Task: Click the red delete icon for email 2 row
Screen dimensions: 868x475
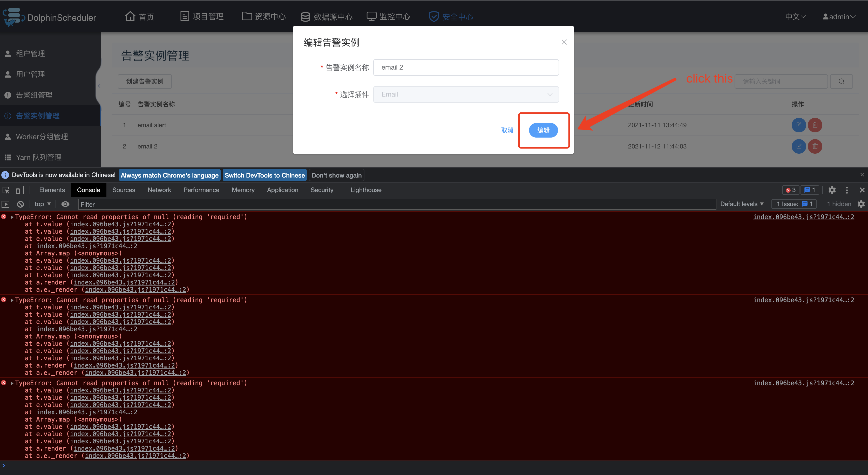Action: tap(815, 146)
